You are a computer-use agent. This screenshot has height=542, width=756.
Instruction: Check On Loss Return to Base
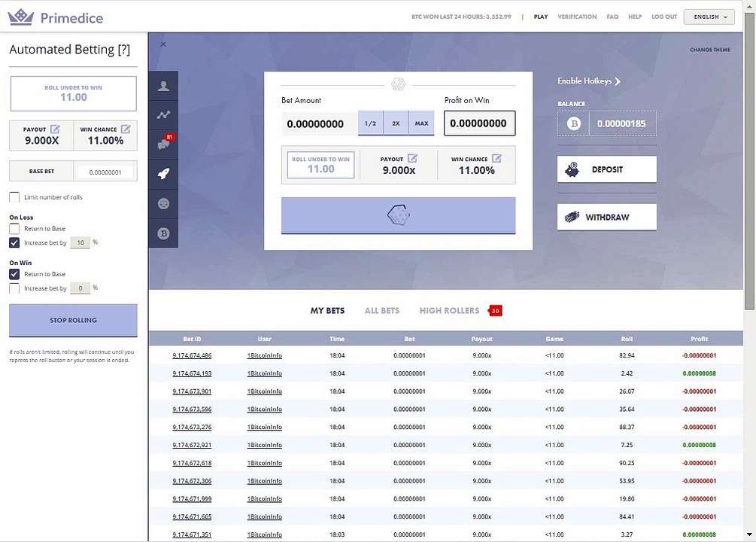tap(14, 228)
